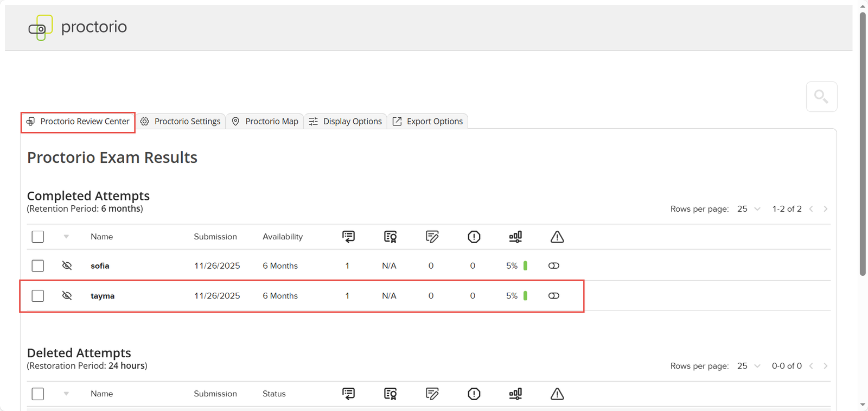
Task: Select all completed attempts with header checkbox
Action: pyautogui.click(x=38, y=237)
